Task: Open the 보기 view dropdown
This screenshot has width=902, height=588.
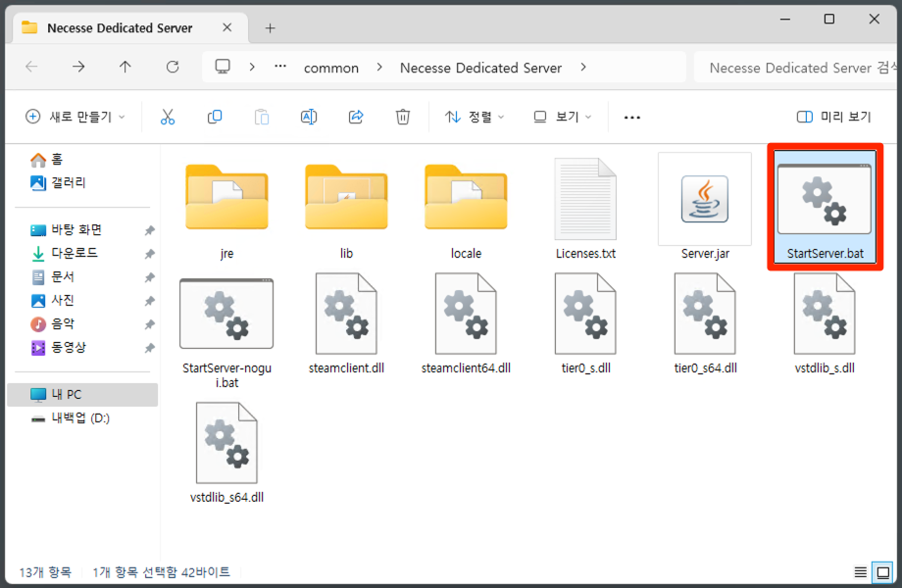Action: pos(563,117)
